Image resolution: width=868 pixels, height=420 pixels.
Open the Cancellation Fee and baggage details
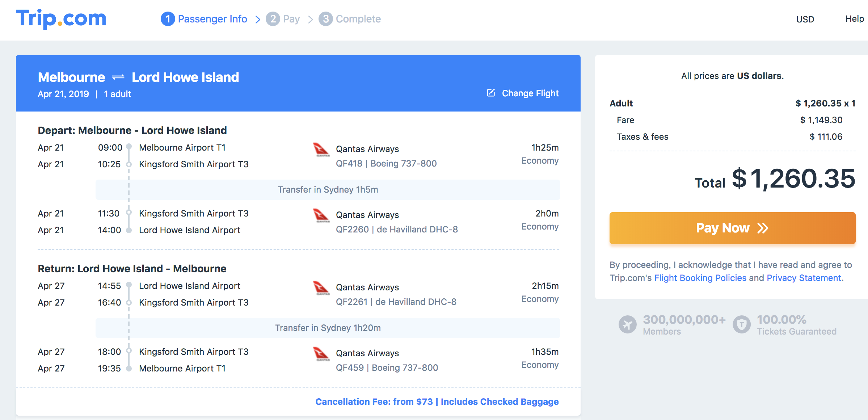tap(437, 402)
